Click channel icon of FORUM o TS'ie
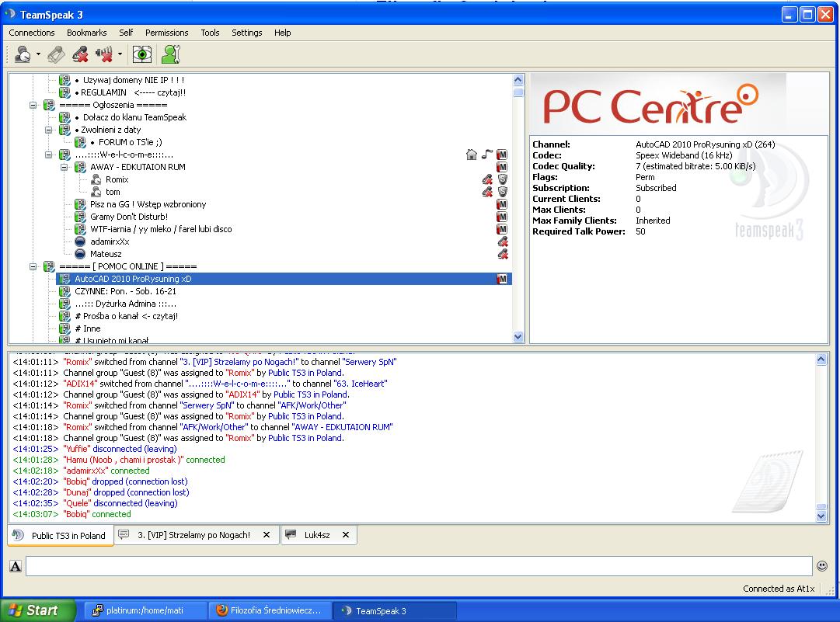 click(x=80, y=142)
